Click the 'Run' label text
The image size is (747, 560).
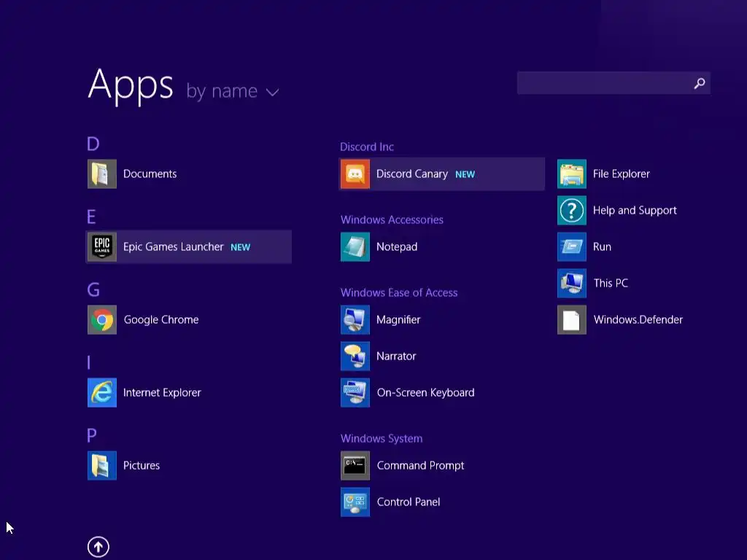tap(602, 246)
